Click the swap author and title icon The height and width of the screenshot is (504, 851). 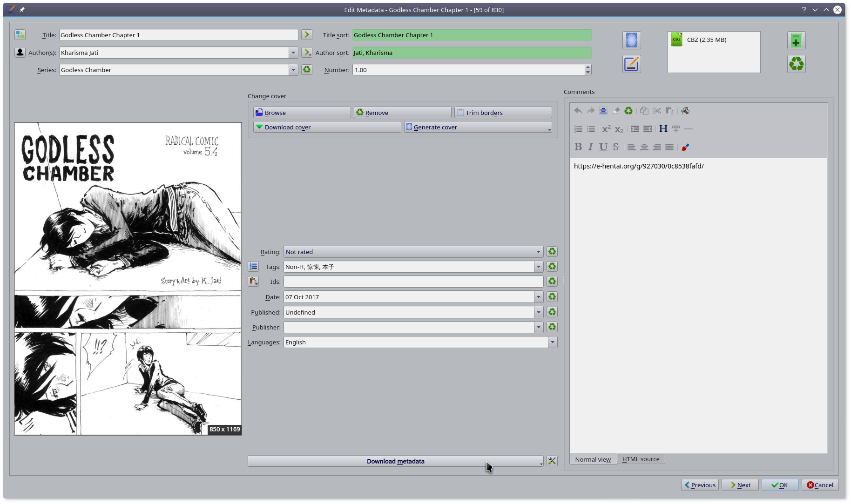(20, 35)
